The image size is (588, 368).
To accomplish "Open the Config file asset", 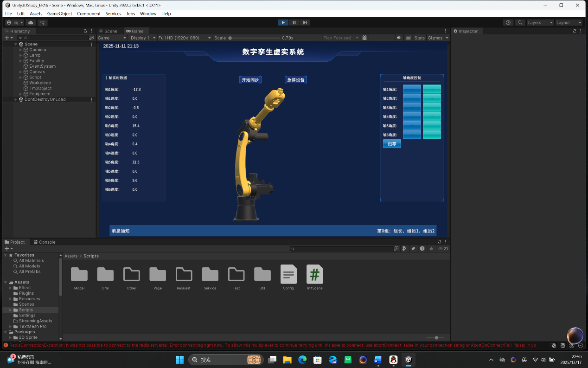I will tap(288, 278).
